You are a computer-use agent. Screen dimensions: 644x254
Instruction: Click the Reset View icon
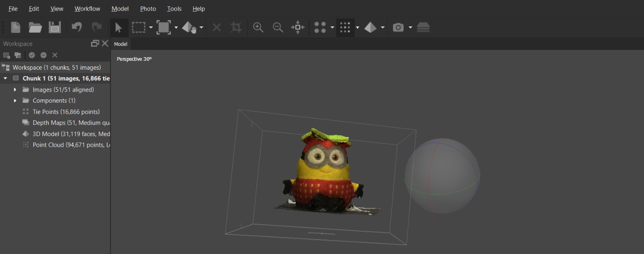point(298,27)
